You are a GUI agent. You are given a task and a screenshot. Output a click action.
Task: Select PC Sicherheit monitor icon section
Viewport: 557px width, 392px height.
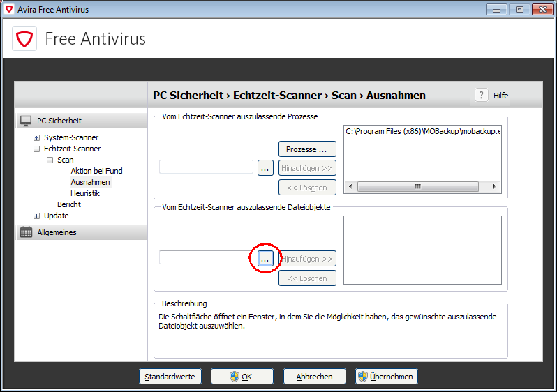tap(26, 121)
